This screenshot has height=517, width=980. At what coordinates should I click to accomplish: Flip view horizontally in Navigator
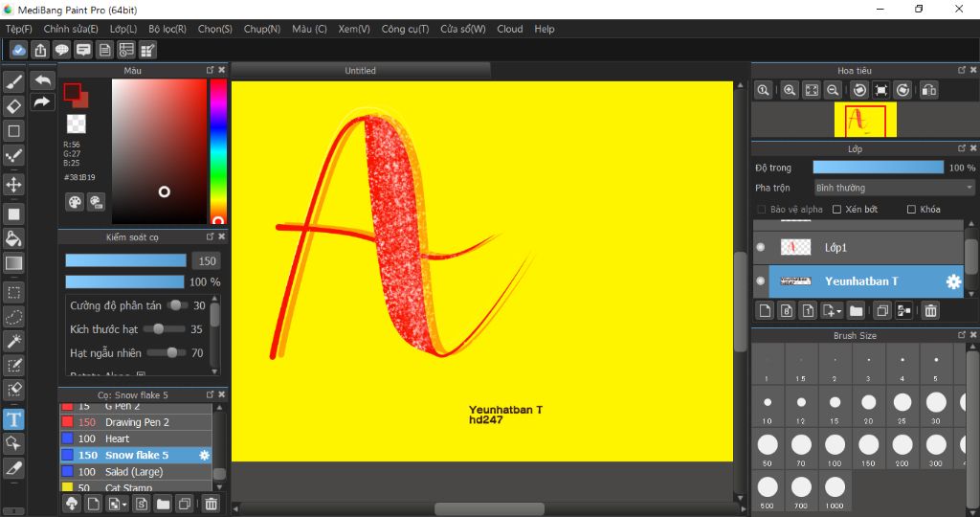click(928, 90)
